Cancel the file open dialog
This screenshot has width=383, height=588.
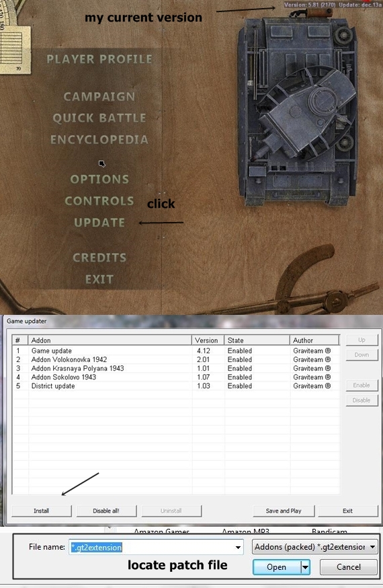tap(349, 567)
